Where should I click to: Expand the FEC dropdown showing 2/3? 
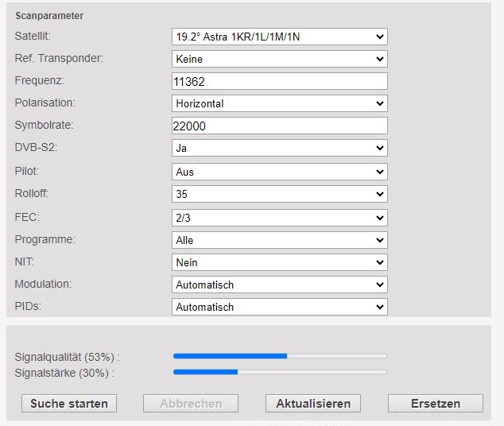[x=279, y=218]
